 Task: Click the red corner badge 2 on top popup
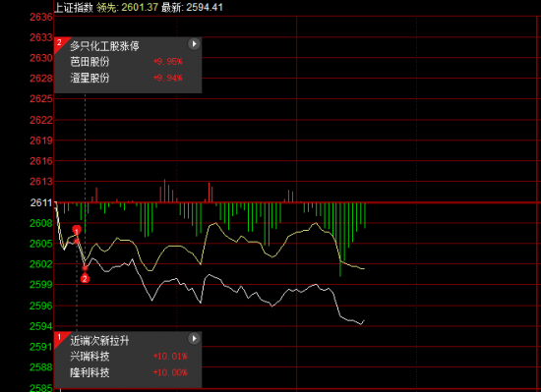(60, 43)
